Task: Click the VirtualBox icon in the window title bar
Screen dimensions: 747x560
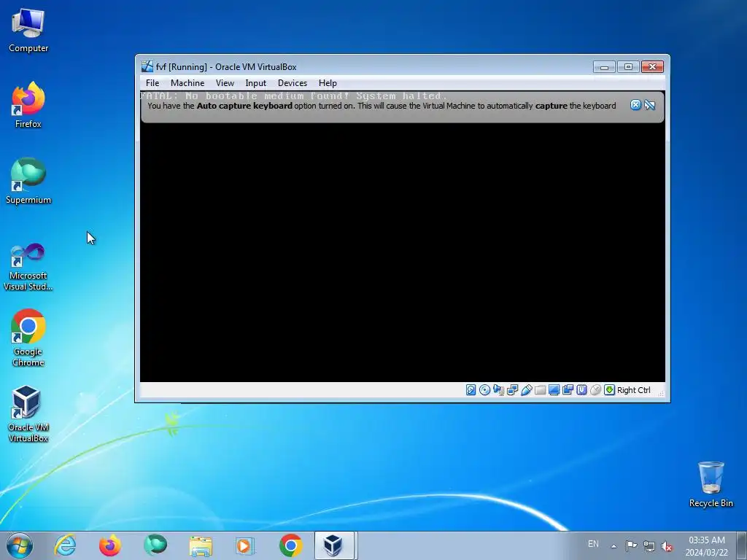Action: coord(147,66)
